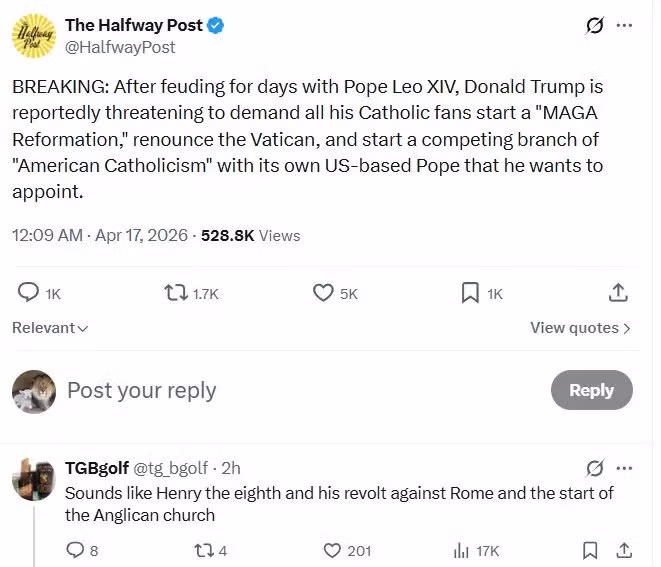Click the reply icon on the main post
This screenshot has width=661, height=567.
(29, 292)
